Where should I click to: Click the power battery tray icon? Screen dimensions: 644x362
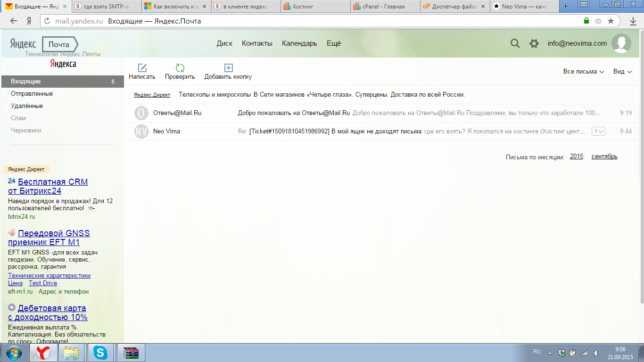tap(573, 353)
